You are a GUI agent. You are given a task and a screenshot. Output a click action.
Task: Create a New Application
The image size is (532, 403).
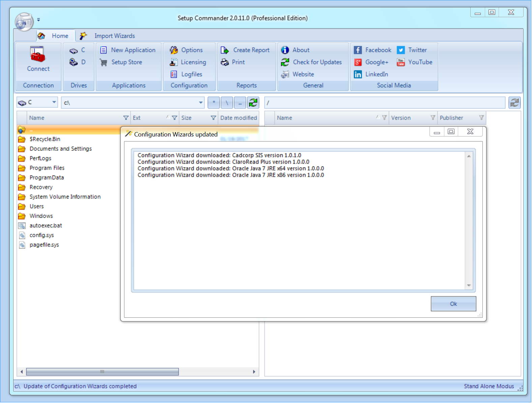tap(128, 50)
